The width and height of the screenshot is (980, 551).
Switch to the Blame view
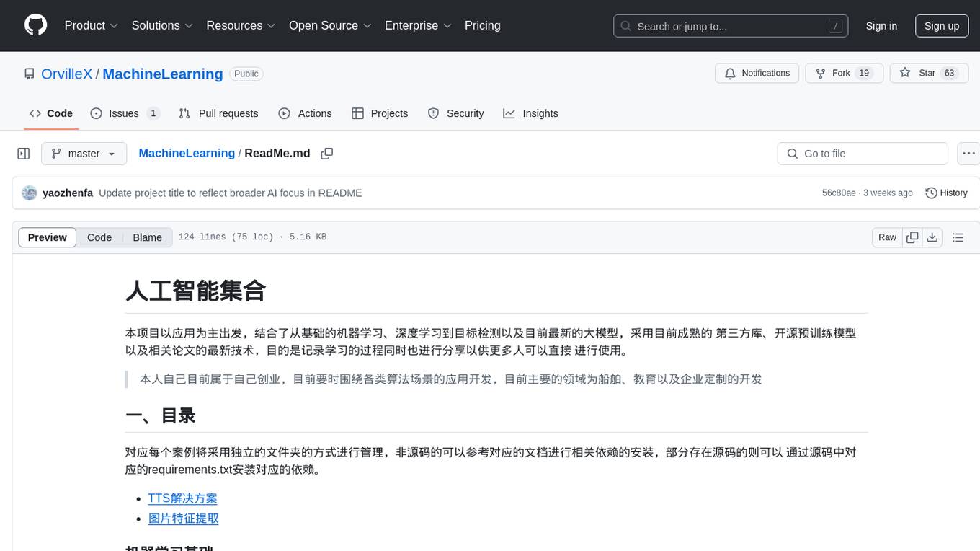coord(148,237)
